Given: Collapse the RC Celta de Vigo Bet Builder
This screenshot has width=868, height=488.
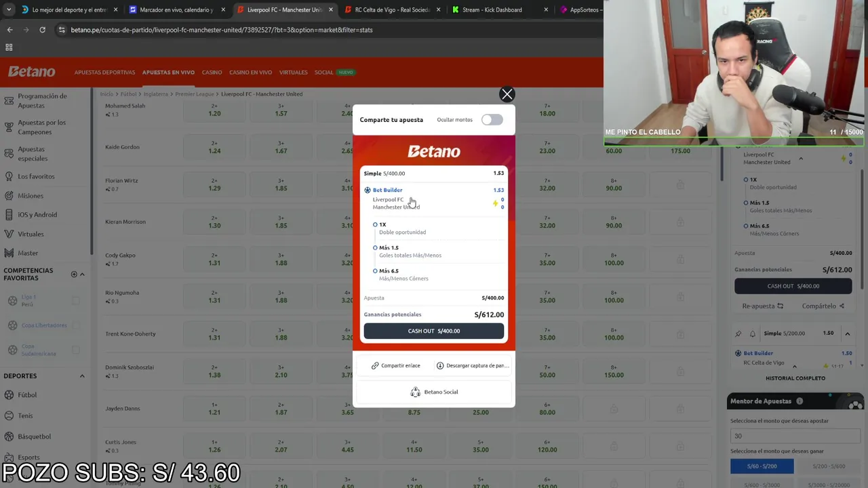Looking at the screenshot, I should tap(794, 366).
